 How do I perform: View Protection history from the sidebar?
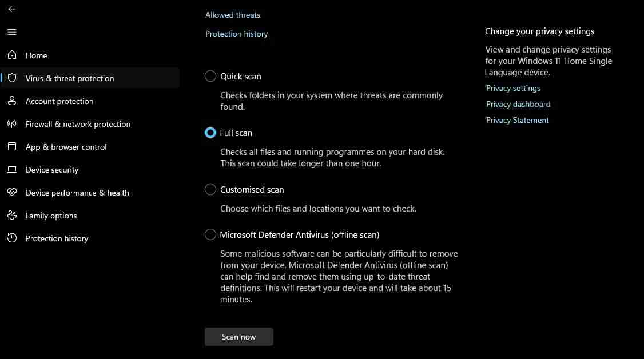point(57,238)
